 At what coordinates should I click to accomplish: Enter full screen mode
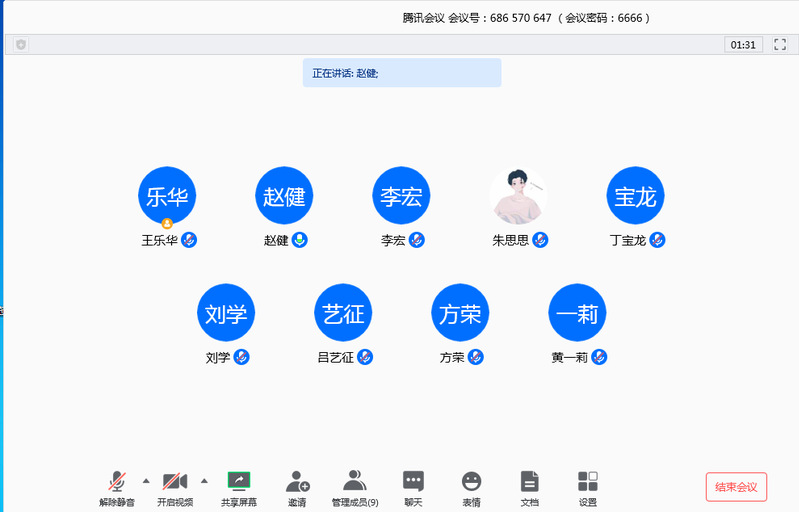780,45
